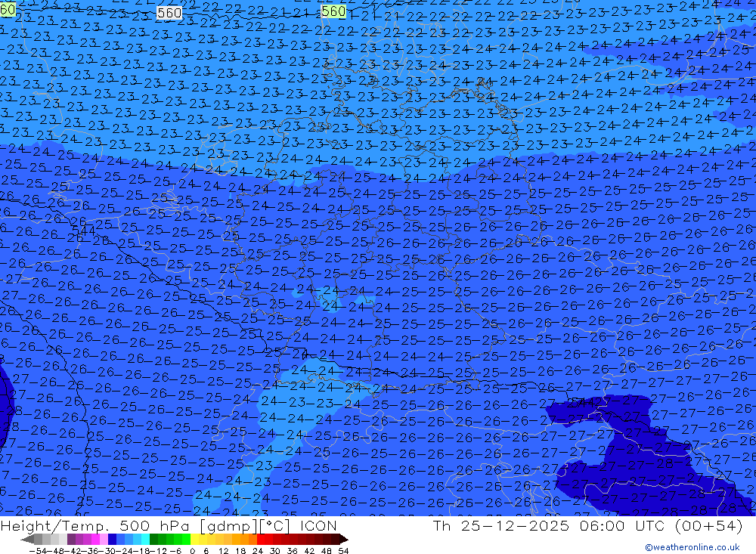
Task: Select the bright red legend swatch right of 24
Action: [262, 540]
